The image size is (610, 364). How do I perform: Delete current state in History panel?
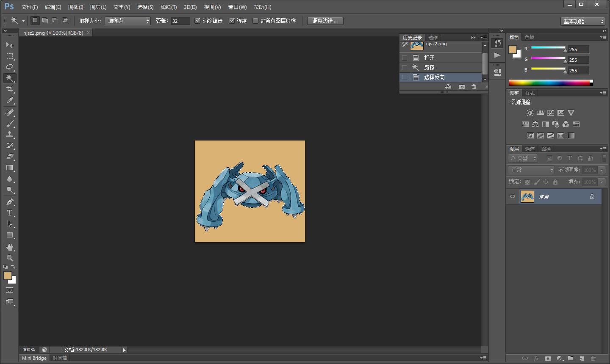[x=474, y=87]
